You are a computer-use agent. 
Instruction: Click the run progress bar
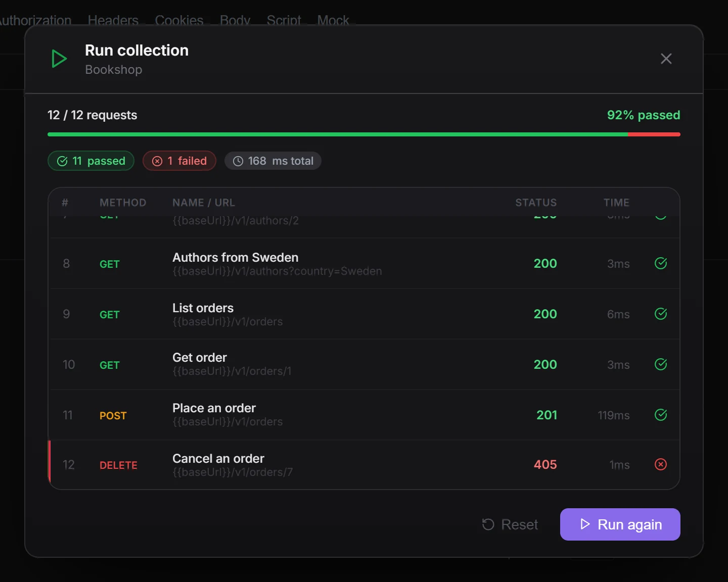click(364, 134)
